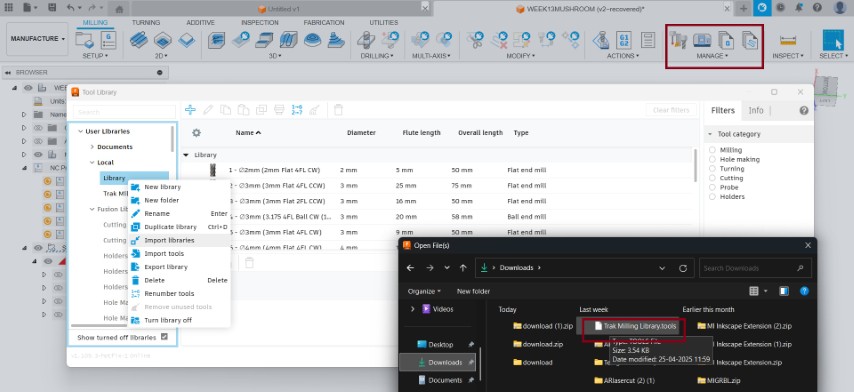Open Downloads in file dialog sidebar
Screen dimensions: 854x392
click(x=437, y=362)
